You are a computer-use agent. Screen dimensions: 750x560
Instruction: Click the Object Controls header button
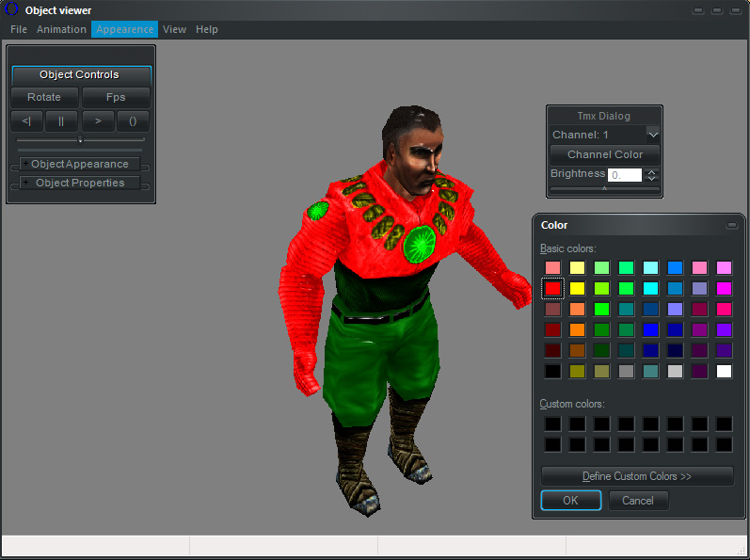point(81,74)
